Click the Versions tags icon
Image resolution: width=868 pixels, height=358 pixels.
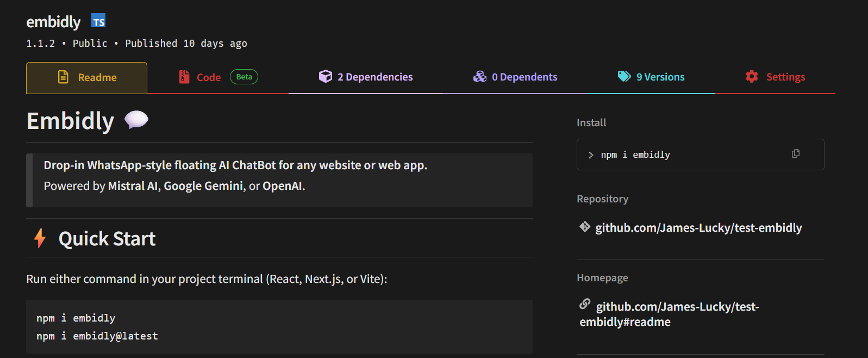tap(625, 76)
